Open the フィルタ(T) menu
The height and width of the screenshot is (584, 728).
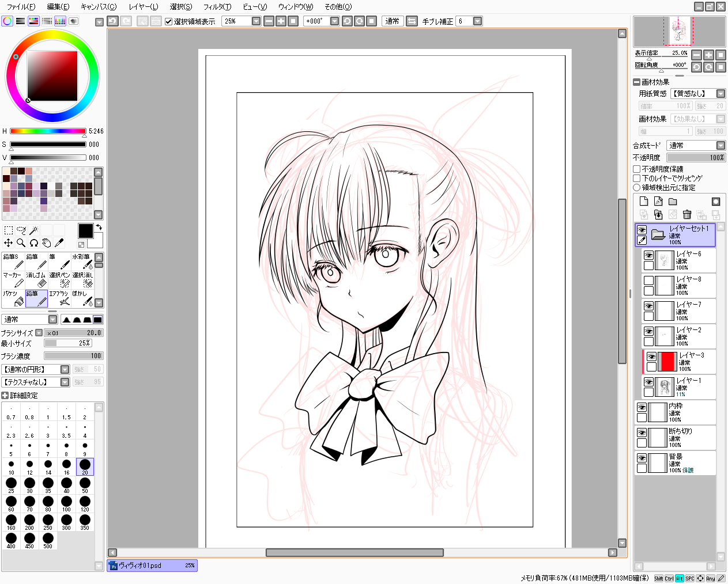[217, 6]
